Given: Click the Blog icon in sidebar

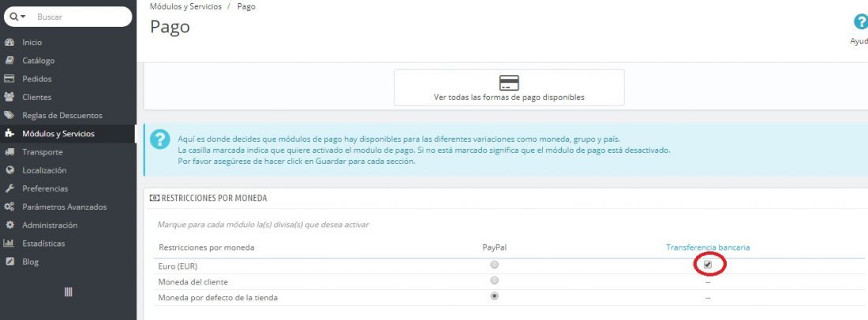Looking at the screenshot, I should pyautogui.click(x=9, y=262).
